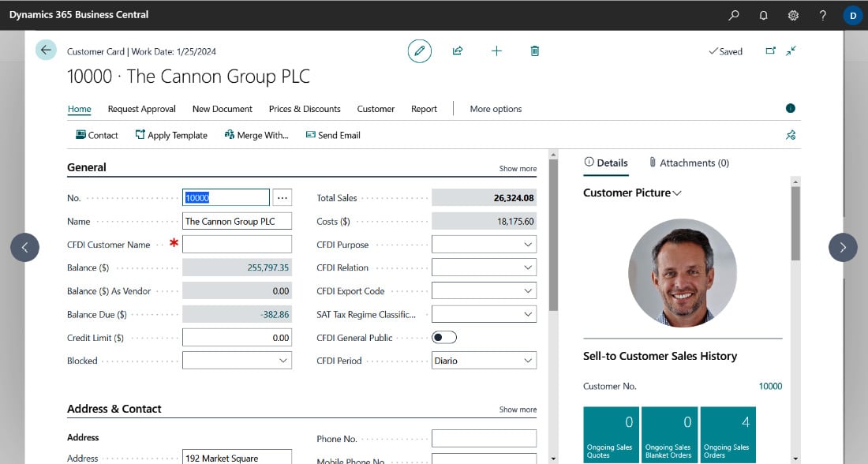
Task: Open the Request Approval menu
Action: pyautogui.click(x=142, y=109)
